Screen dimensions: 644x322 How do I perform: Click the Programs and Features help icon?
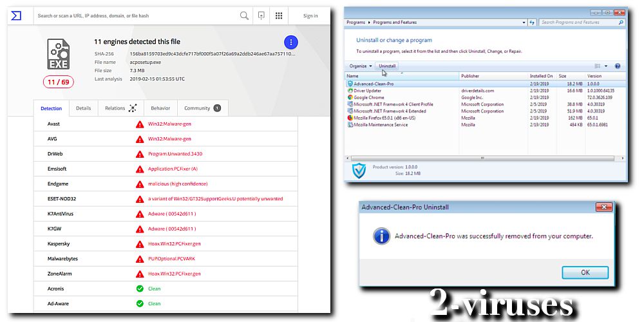(x=618, y=66)
